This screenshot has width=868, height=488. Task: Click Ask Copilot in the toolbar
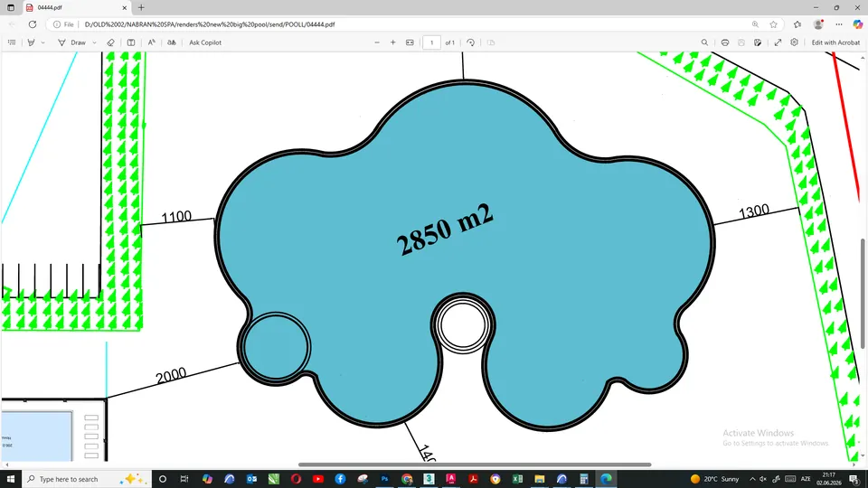[205, 42]
